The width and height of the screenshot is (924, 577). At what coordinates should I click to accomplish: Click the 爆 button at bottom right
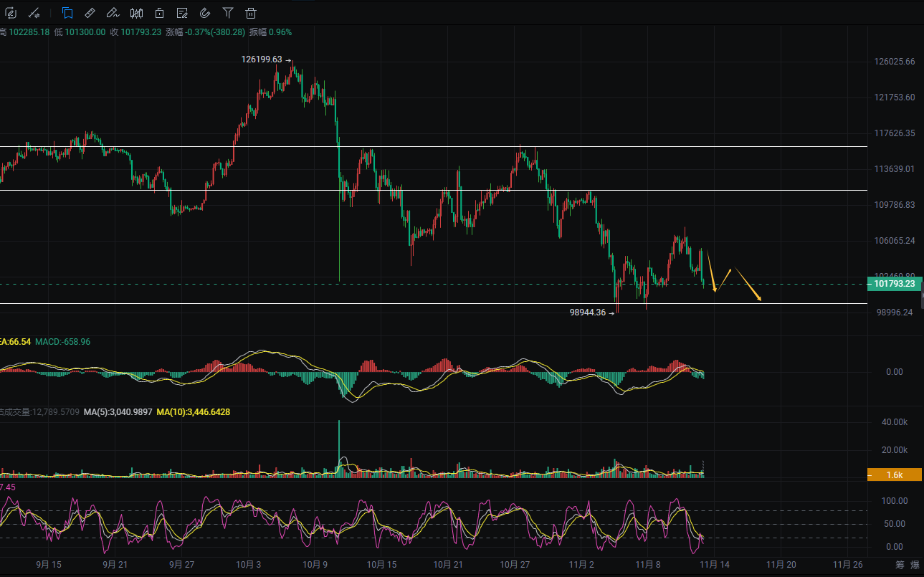tap(914, 566)
